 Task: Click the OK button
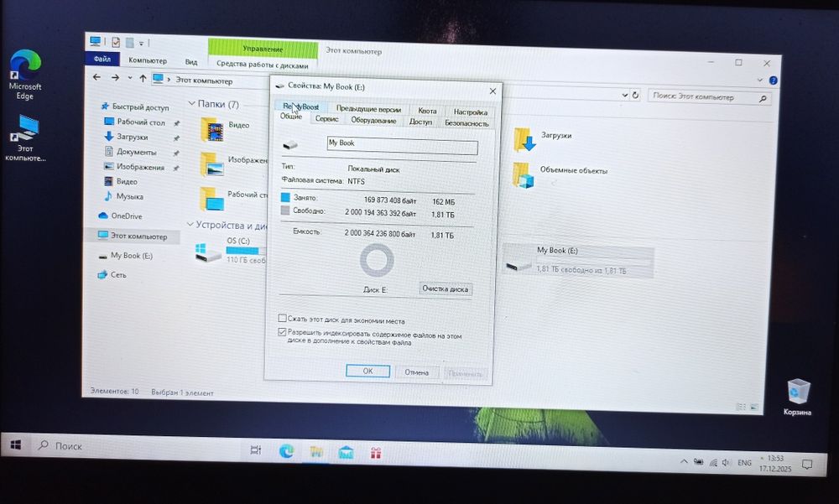coord(368,370)
